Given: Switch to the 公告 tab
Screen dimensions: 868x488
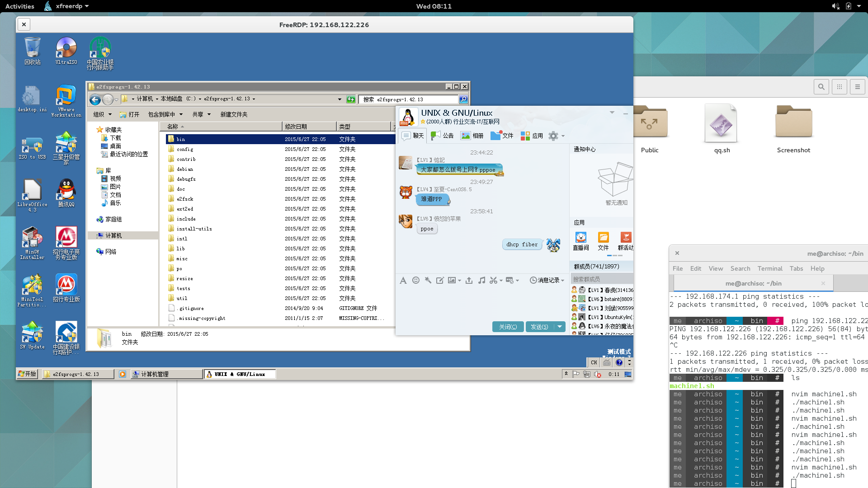Looking at the screenshot, I should click(442, 136).
